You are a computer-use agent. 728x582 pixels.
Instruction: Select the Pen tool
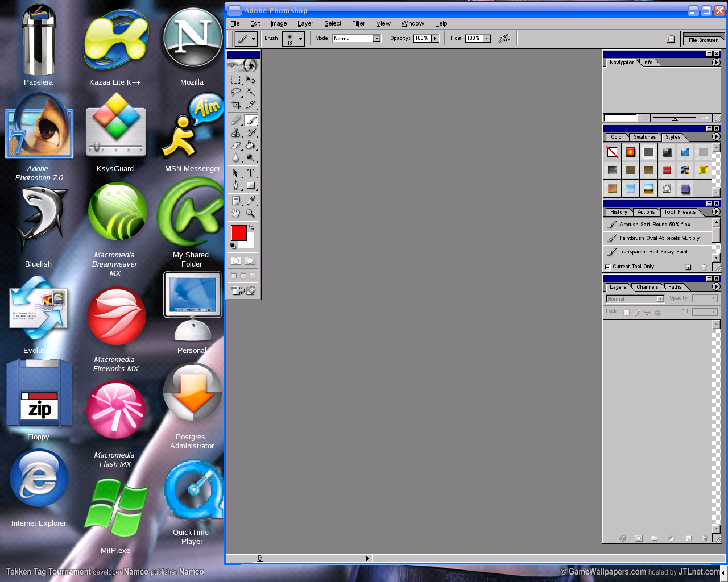236,185
